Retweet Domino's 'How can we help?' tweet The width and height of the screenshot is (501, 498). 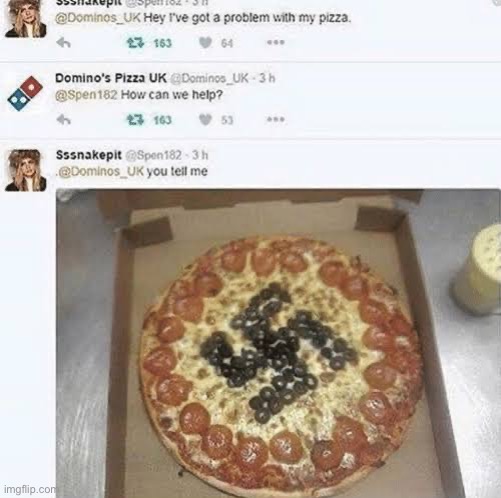(135, 120)
